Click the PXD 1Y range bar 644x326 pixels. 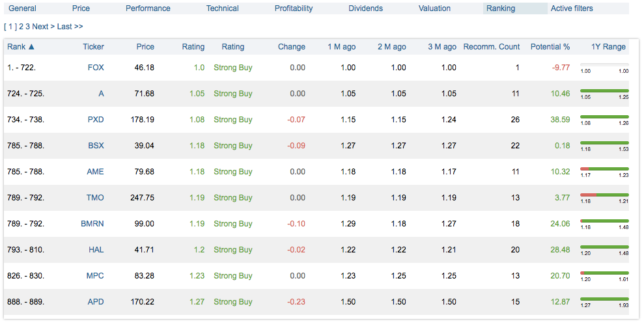(604, 117)
